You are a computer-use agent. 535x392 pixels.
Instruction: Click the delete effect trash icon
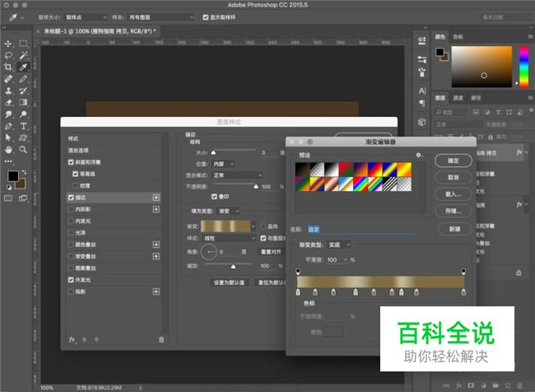[x=161, y=338]
